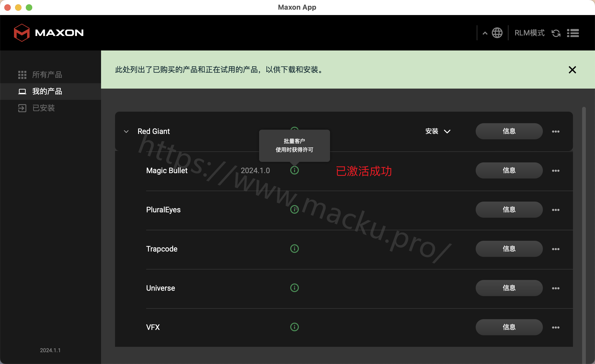Click the VFX license info icon

[295, 327]
